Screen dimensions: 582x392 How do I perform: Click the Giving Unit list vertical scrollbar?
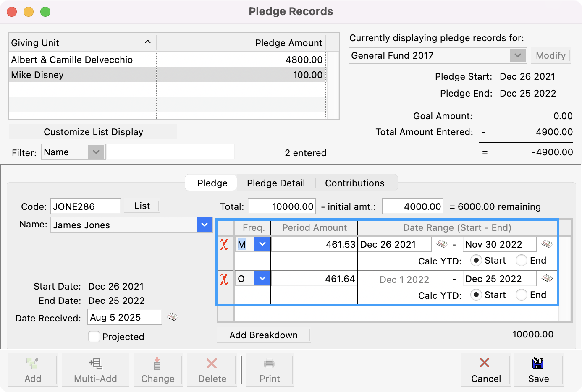tap(333, 86)
